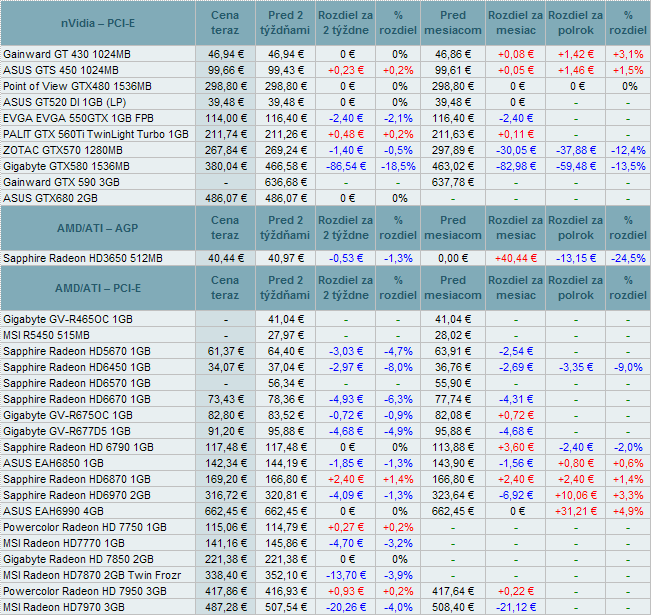Screen dimensions: 651x615
Task: Select the 662,45 € current price cell
Action: tap(226, 511)
